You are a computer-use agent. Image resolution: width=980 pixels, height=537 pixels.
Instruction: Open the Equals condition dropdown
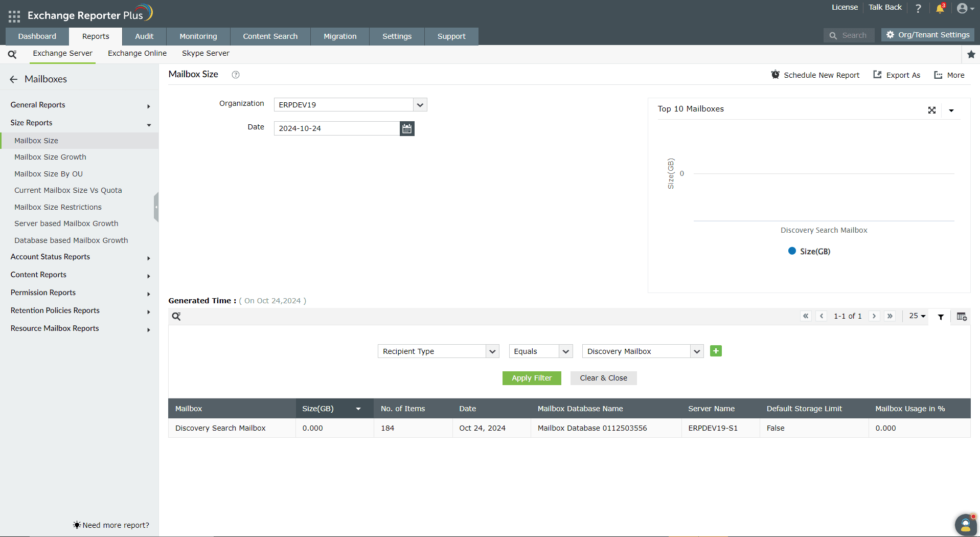click(541, 351)
